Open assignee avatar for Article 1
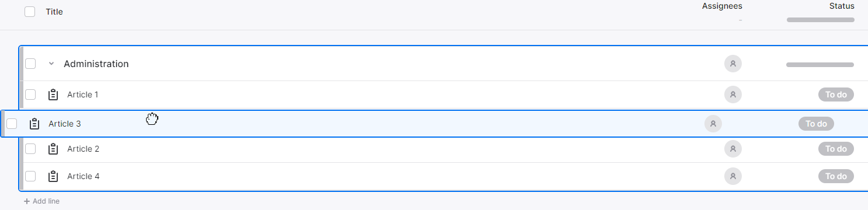 pos(733,94)
